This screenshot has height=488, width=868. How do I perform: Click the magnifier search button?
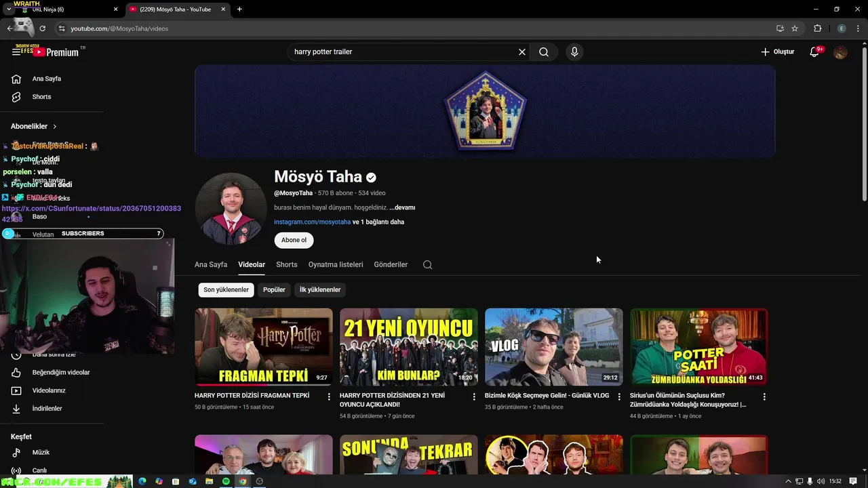coord(544,52)
